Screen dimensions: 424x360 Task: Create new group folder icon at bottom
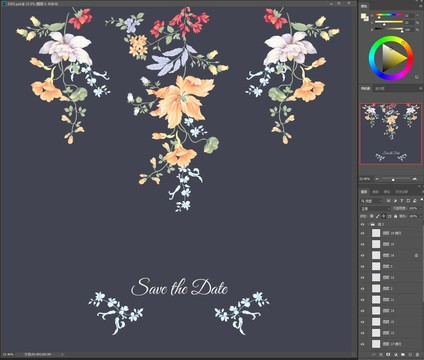403,355
